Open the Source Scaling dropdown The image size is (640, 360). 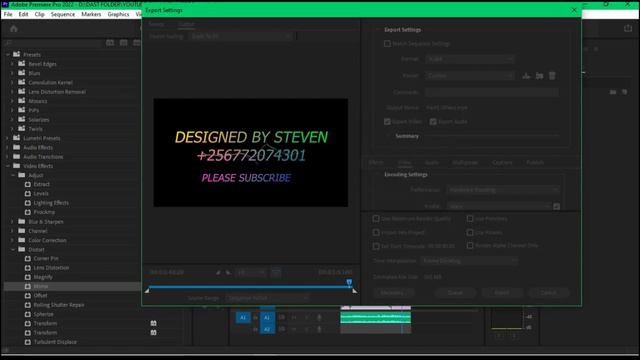pyautogui.click(x=241, y=36)
